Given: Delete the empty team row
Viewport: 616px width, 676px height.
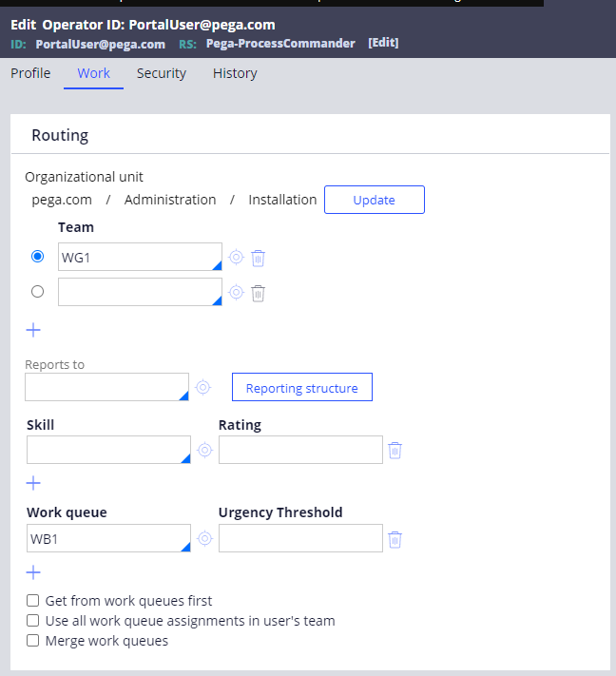Looking at the screenshot, I should point(258,294).
